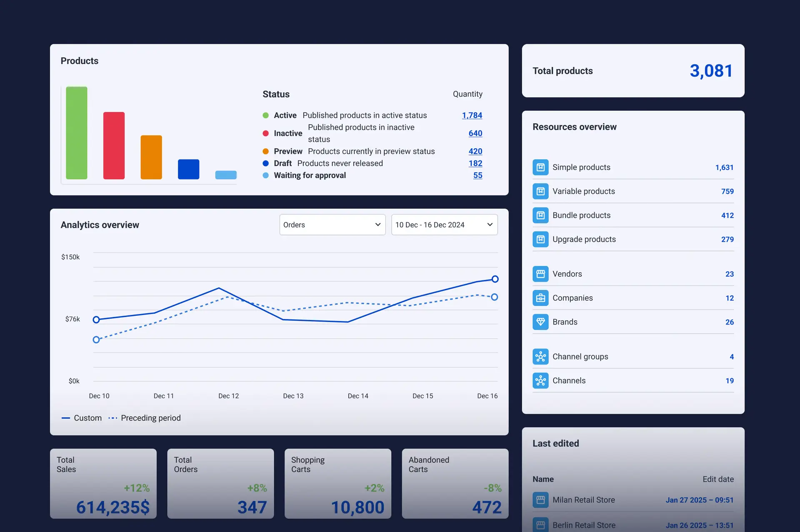The width and height of the screenshot is (800, 532).
Task: Open the Active products count link 1,784
Action: click(x=472, y=115)
